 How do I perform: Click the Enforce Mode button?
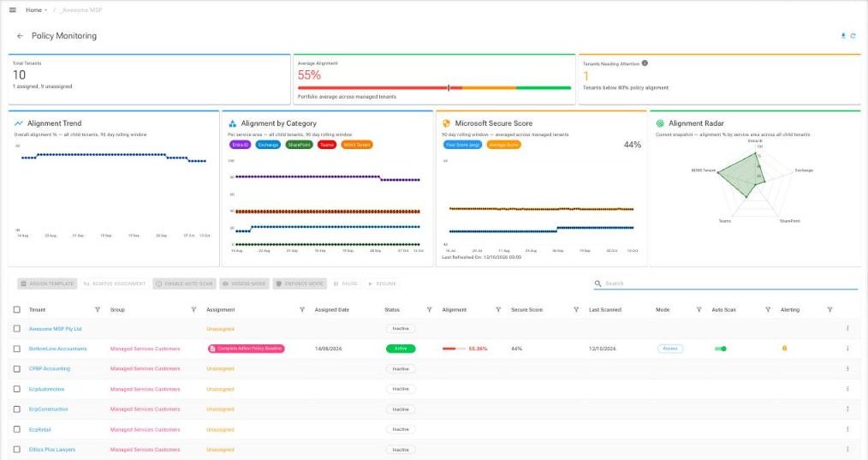[300, 284]
